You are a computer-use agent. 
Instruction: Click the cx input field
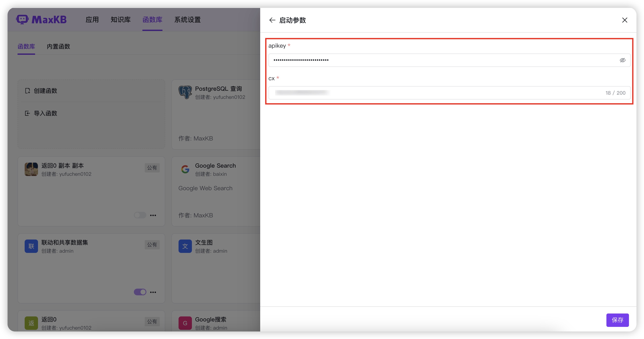coord(449,93)
